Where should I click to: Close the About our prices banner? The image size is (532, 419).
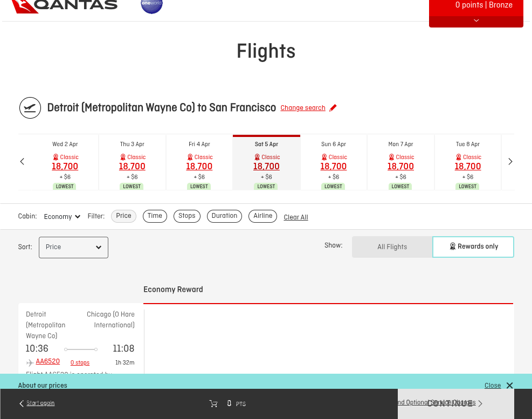coord(493,386)
